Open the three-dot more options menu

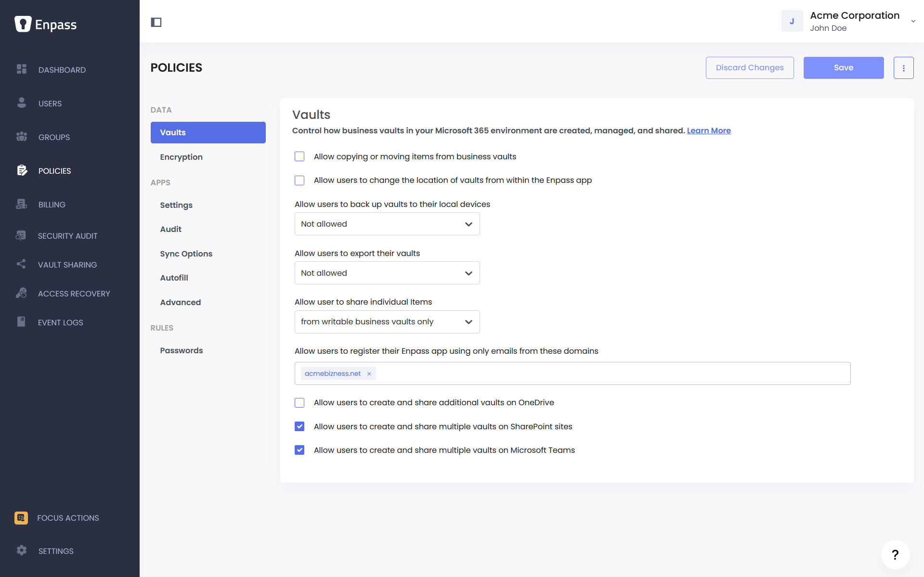click(903, 68)
